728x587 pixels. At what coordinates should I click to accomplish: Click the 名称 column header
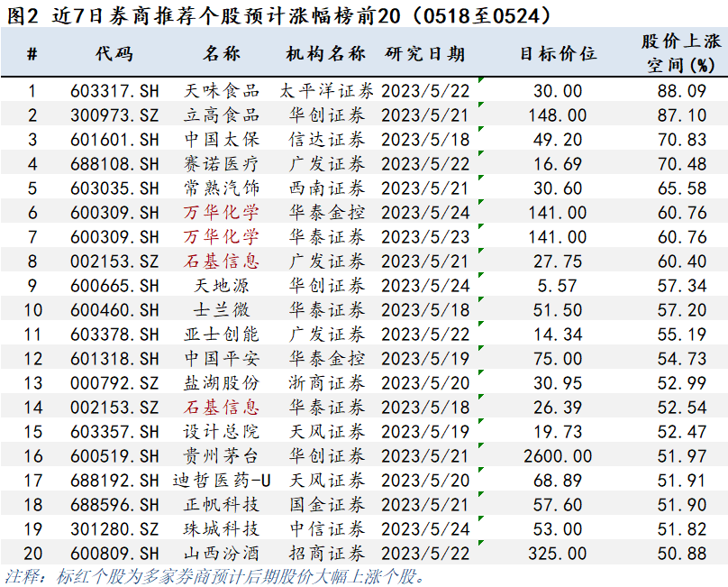tap(222, 53)
